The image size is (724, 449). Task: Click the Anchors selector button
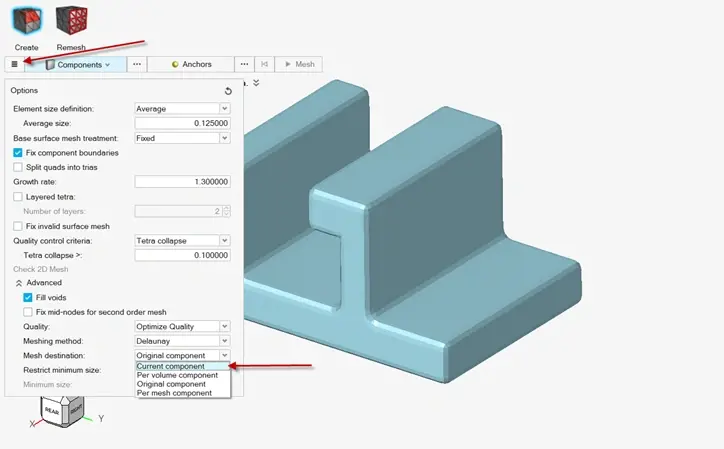(191, 64)
